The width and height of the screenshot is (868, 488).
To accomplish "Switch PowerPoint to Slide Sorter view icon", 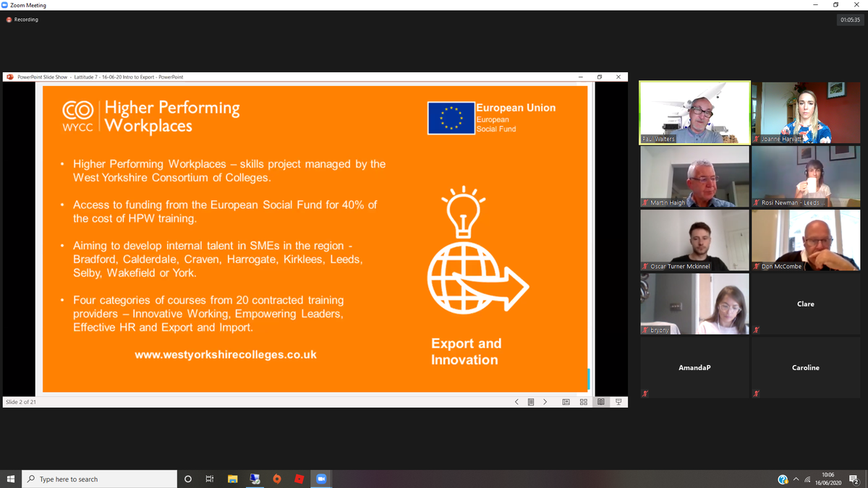I will click(x=583, y=402).
